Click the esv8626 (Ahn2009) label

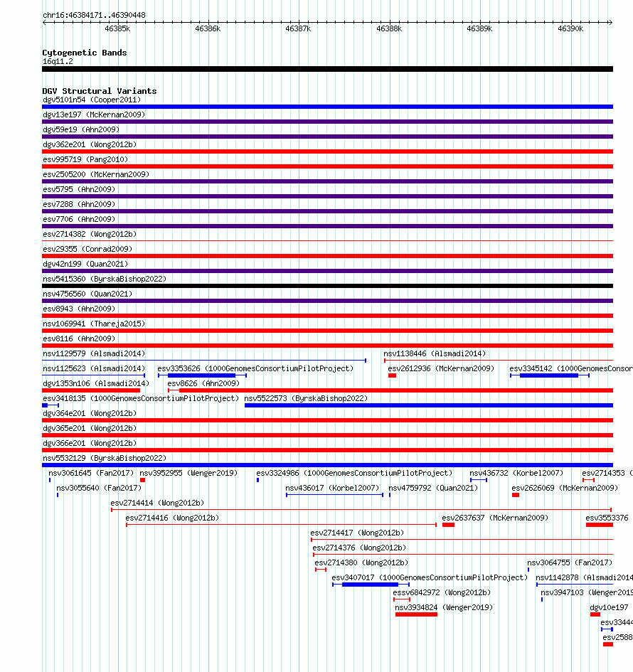203,383
